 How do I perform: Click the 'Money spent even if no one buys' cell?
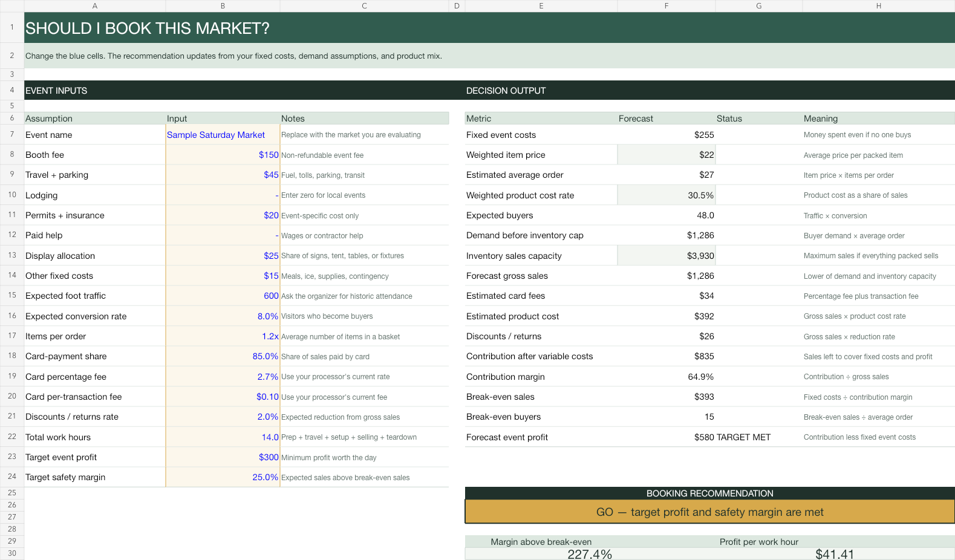point(879,135)
